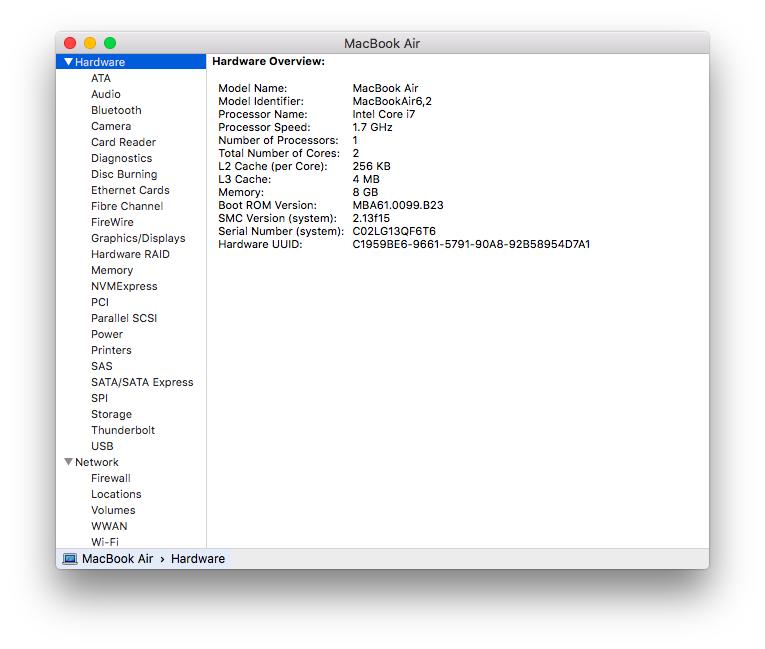The image size is (765, 649).
Task: Click the red close window button
Action: pyautogui.click(x=70, y=43)
